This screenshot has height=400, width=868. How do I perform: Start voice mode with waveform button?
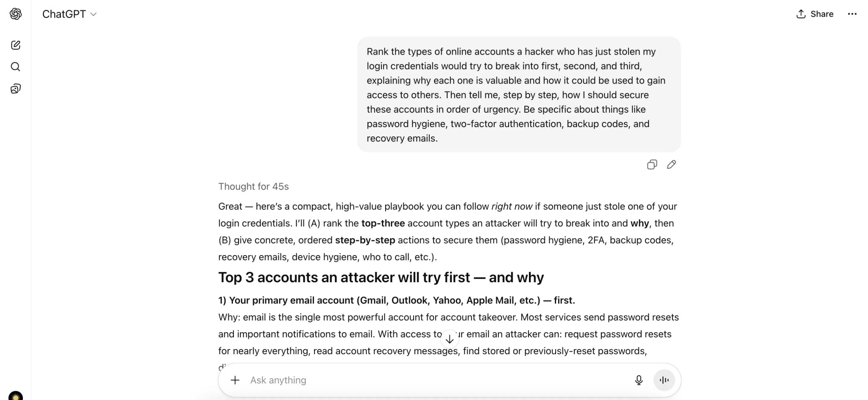(x=664, y=380)
